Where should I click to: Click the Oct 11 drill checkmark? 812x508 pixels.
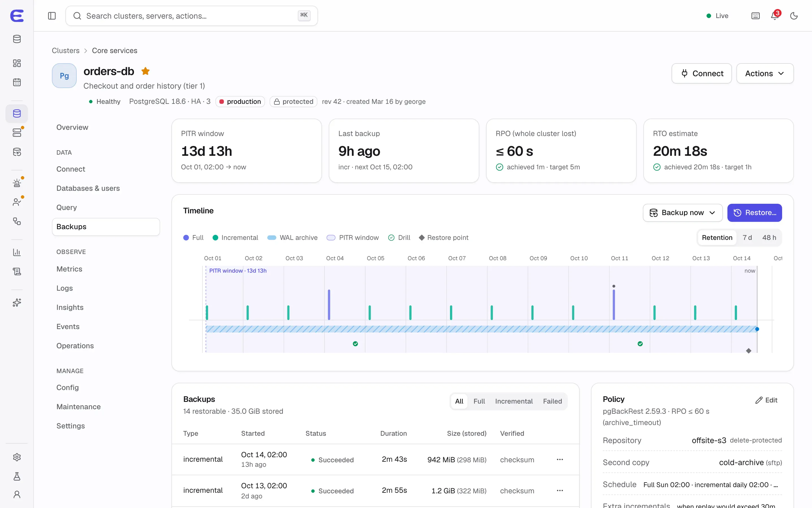(x=640, y=344)
